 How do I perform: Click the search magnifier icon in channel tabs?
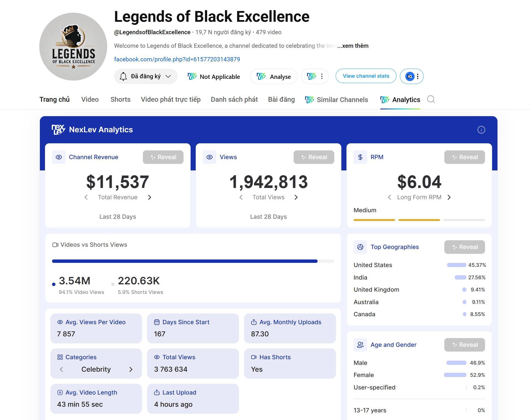pos(431,99)
